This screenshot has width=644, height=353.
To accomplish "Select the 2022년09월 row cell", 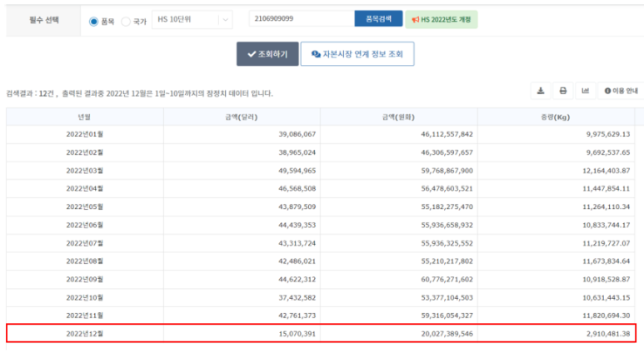I will click(x=85, y=279).
